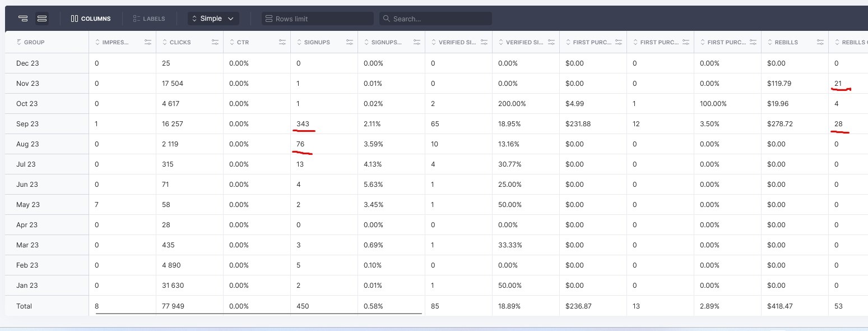Select the flat rows view icon
This screenshot has width=868, height=331.
click(41, 19)
